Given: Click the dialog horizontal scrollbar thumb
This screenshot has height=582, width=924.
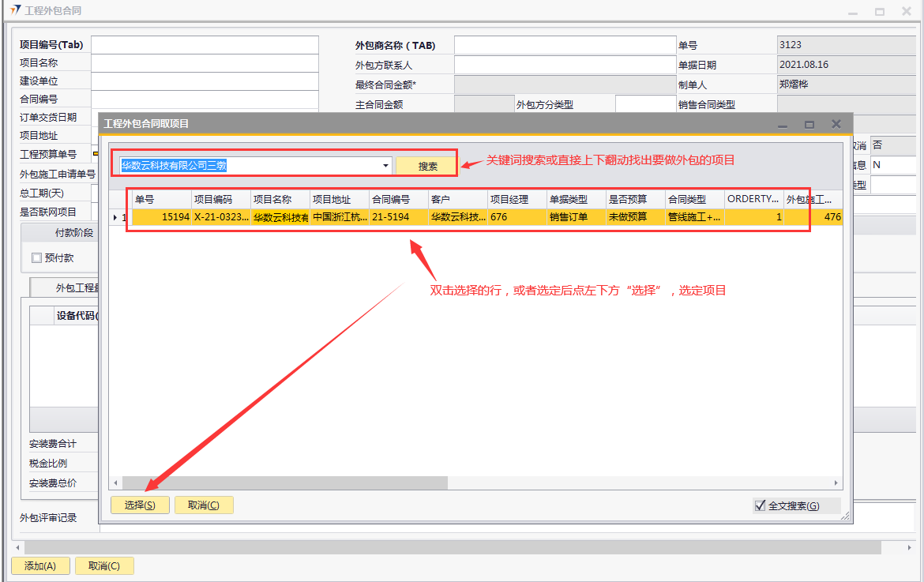Looking at the screenshot, I should (284, 482).
